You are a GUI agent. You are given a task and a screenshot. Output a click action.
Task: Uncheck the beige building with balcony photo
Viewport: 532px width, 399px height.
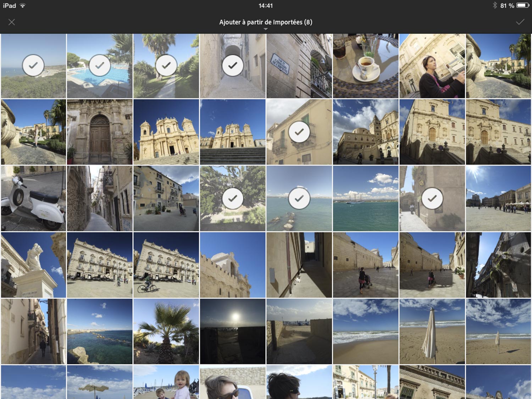point(299,132)
